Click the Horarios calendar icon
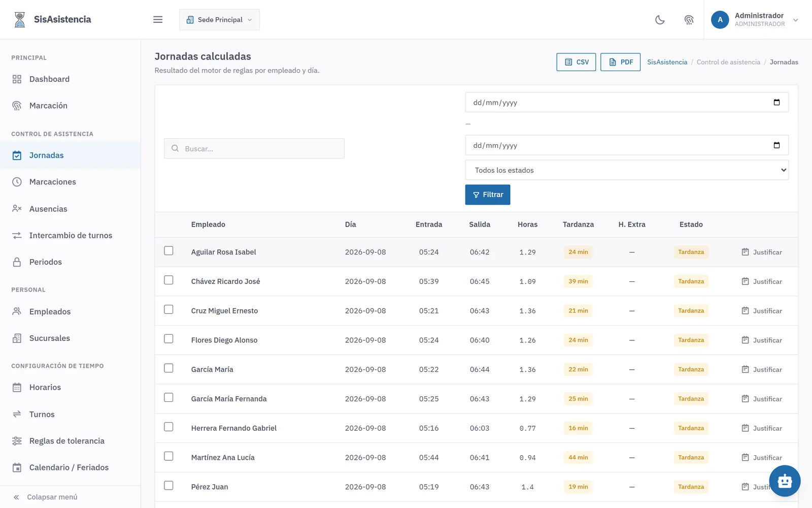The image size is (812, 508). click(17, 388)
